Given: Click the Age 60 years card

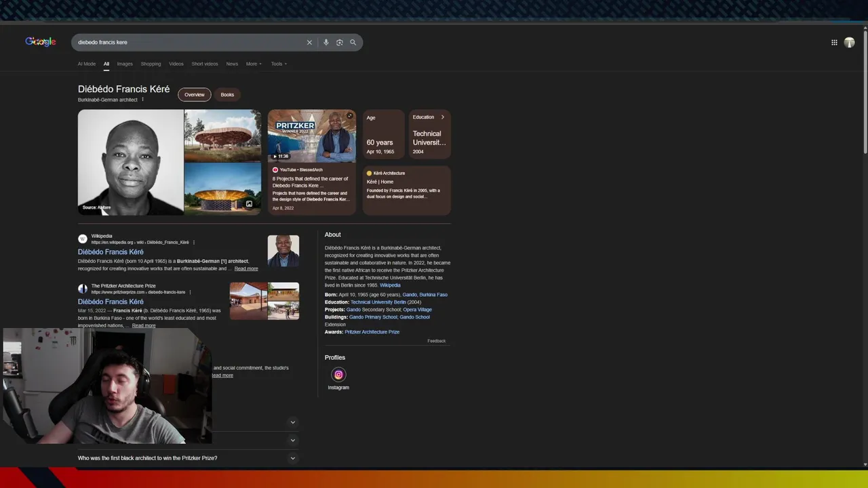Looking at the screenshot, I should coord(384,135).
